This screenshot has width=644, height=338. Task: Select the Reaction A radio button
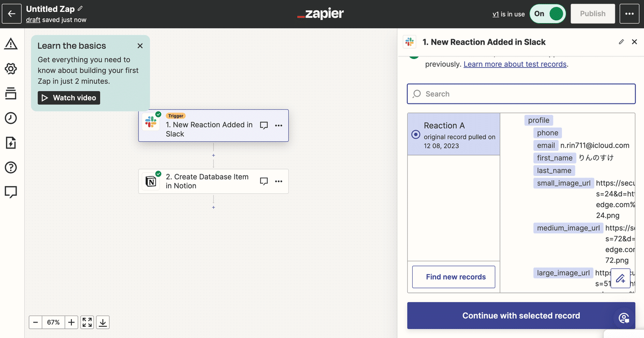click(415, 135)
